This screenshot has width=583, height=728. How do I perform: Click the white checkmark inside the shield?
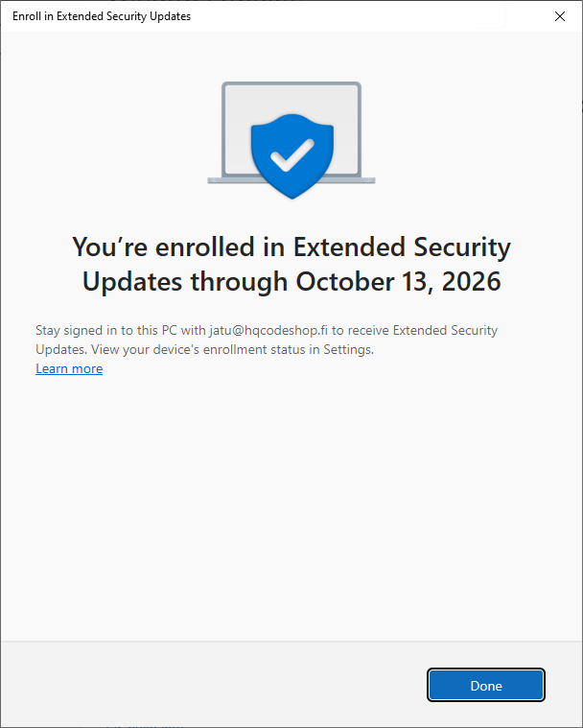click(291, 151)
